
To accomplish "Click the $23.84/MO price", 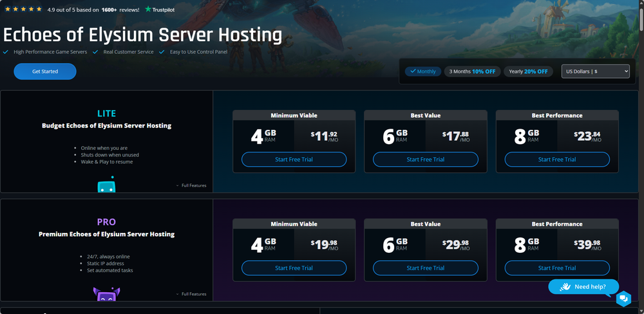I will pyautogui.click(x=588, y=136).
